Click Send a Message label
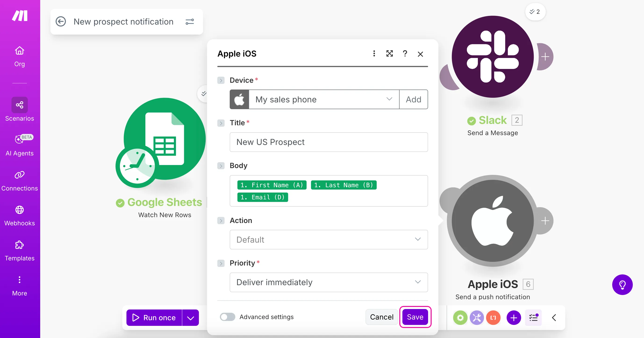 (x=493, y=133)
